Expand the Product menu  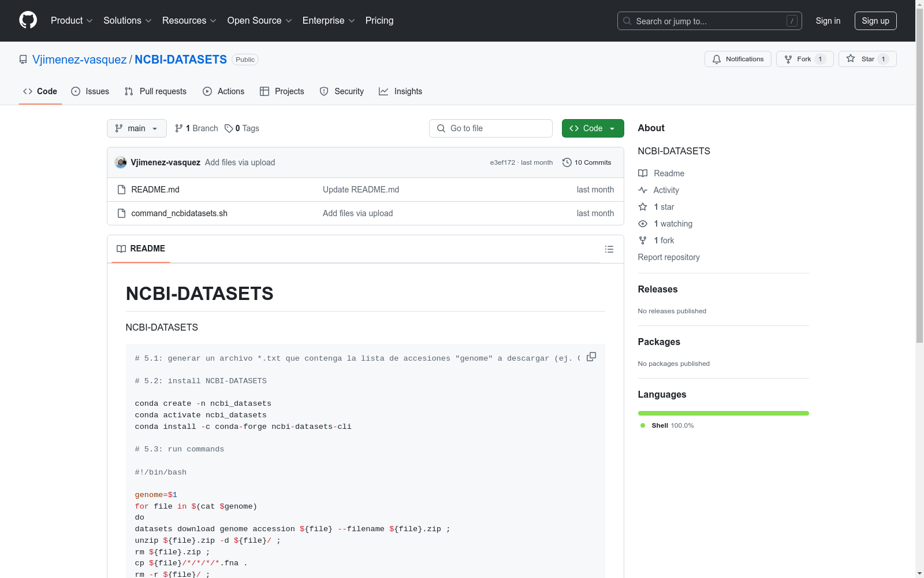(72, 21)
